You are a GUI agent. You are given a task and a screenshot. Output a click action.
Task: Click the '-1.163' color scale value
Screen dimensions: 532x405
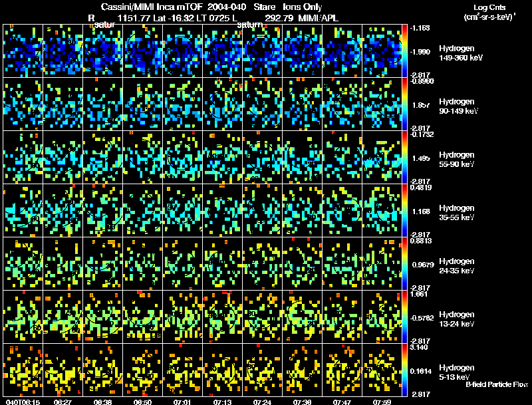420,28
